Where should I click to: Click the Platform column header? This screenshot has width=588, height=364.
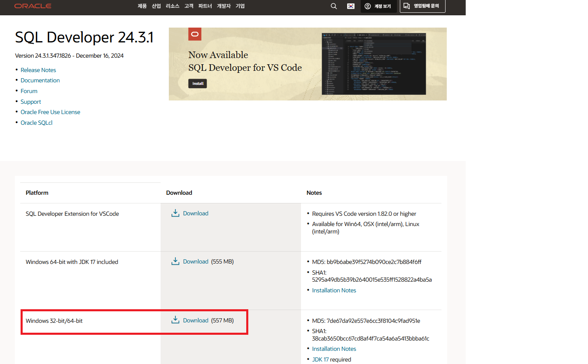37,193
